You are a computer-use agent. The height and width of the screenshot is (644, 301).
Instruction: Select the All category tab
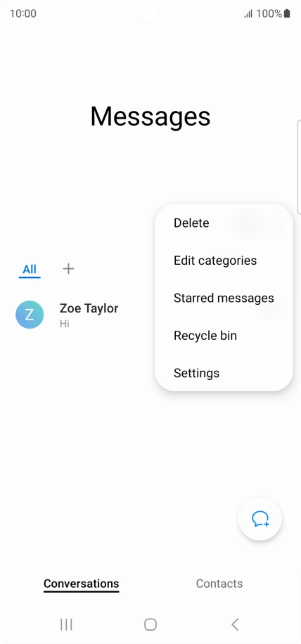(30, 270)
